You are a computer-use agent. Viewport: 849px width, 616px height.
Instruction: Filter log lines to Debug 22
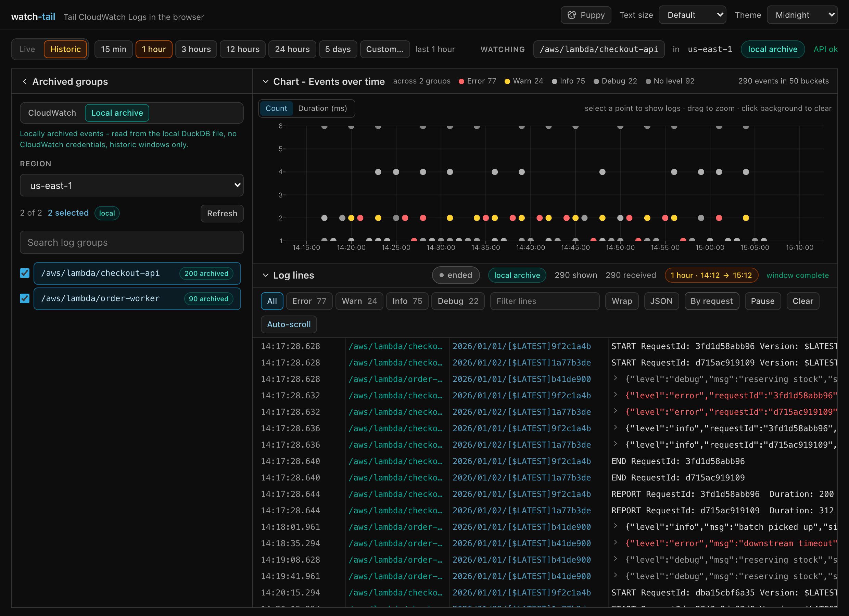pyautogui.click(x=458, y=301)
